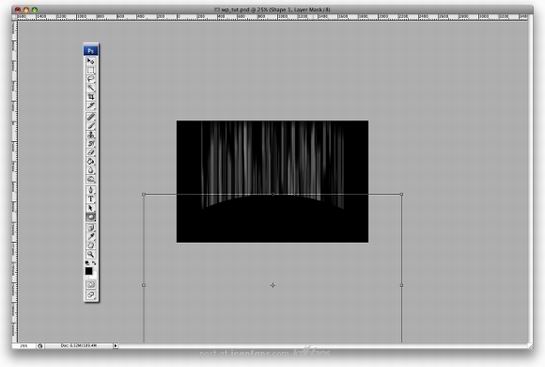Screen dimensions: 545x367
Task: Click the zoom percentage field in status bar
Action: click(24, 346)
